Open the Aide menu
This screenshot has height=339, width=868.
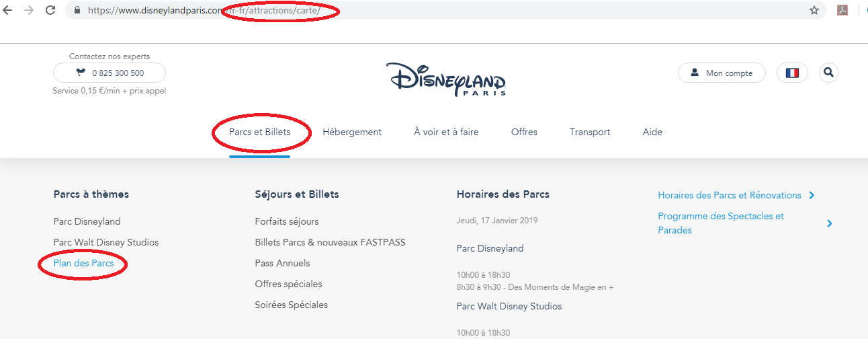pos(652,132)
